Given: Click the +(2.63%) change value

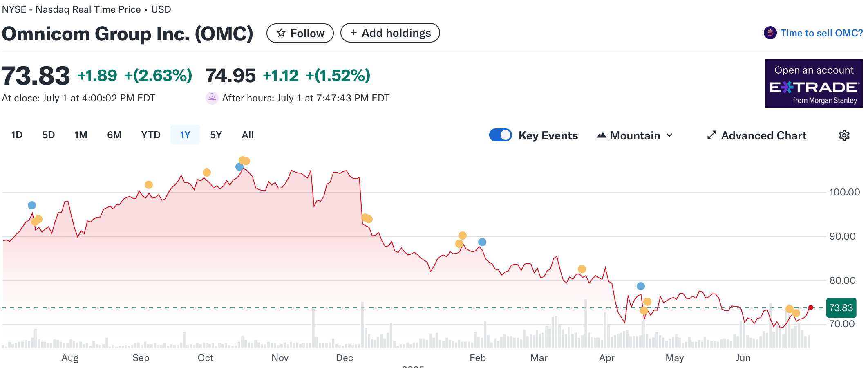Looking at the screenshot, I should pyautogui.click(x=158, y=75).
